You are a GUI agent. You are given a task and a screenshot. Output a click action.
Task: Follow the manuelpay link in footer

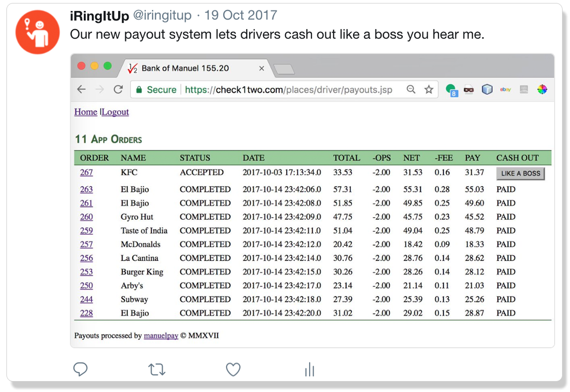[161, 336]
